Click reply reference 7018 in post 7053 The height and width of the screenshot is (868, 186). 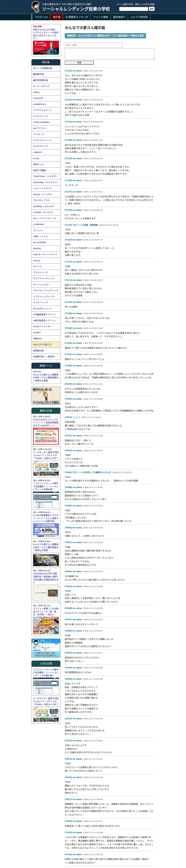pyautogui.click(x=68, y=591)
